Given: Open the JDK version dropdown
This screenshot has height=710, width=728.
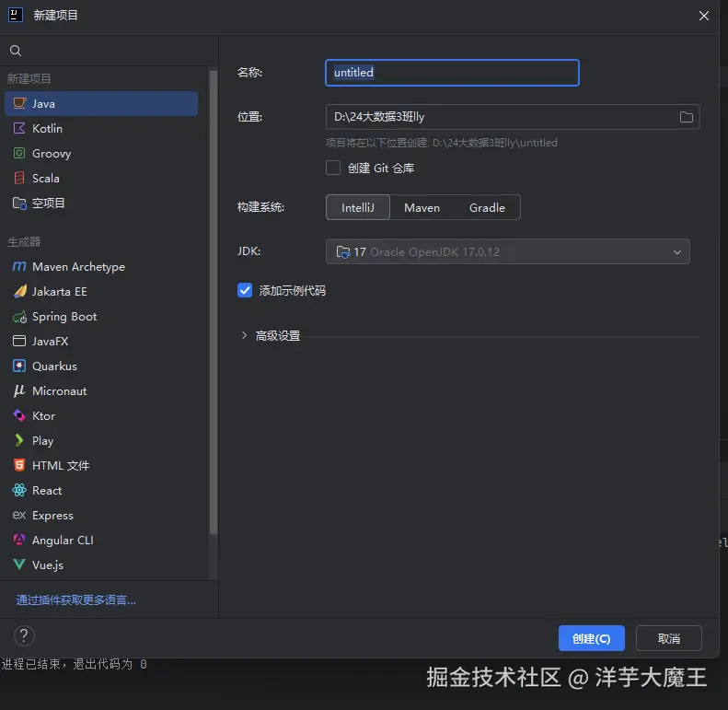Looking at the screenshot, I should (507, 251).
